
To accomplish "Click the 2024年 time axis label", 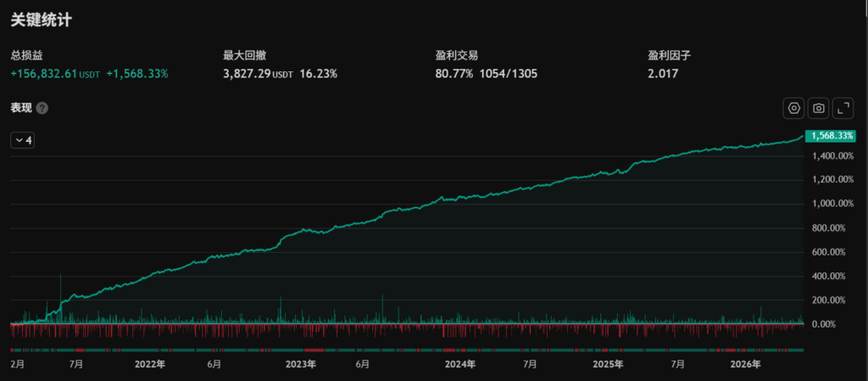I will coord(460,364).
